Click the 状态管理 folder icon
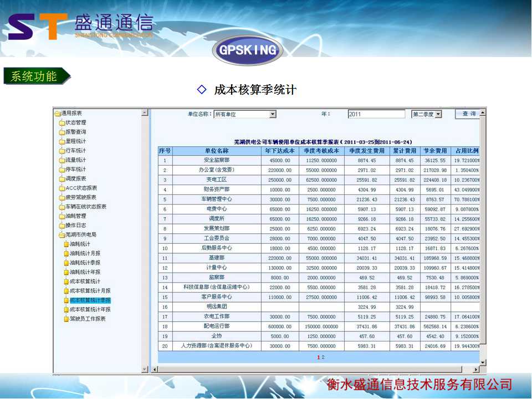 (62, 122)
